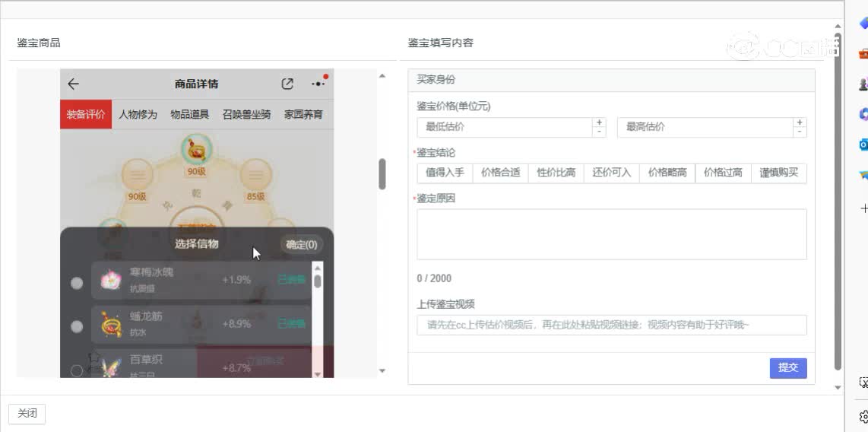Decrease 最高估价 with minus stepper

point(800,132)
